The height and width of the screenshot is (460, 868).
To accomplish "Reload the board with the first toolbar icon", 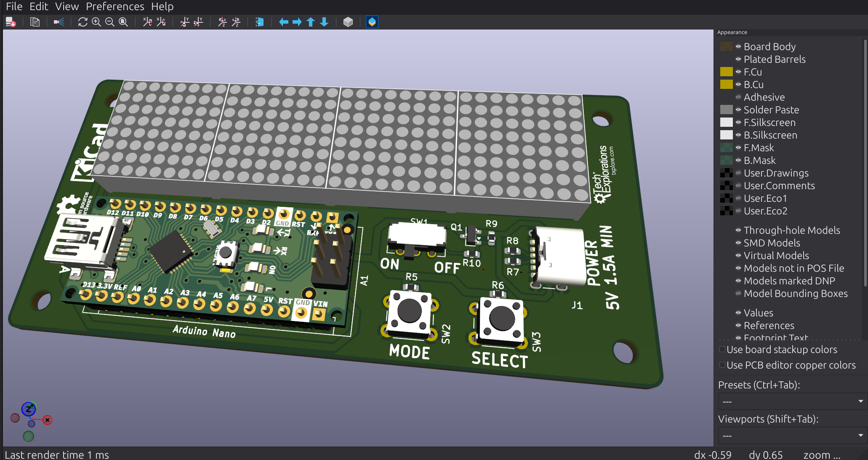I will (11, 22).
